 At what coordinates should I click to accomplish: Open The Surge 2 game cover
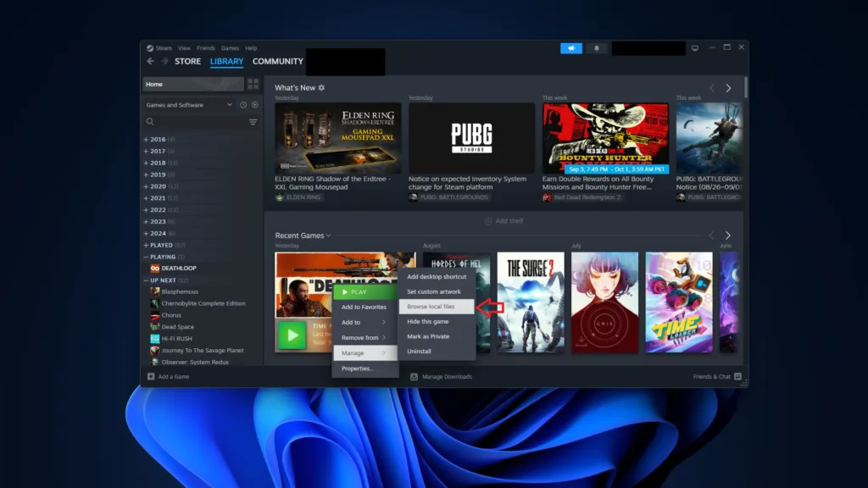tap(531, 302)
